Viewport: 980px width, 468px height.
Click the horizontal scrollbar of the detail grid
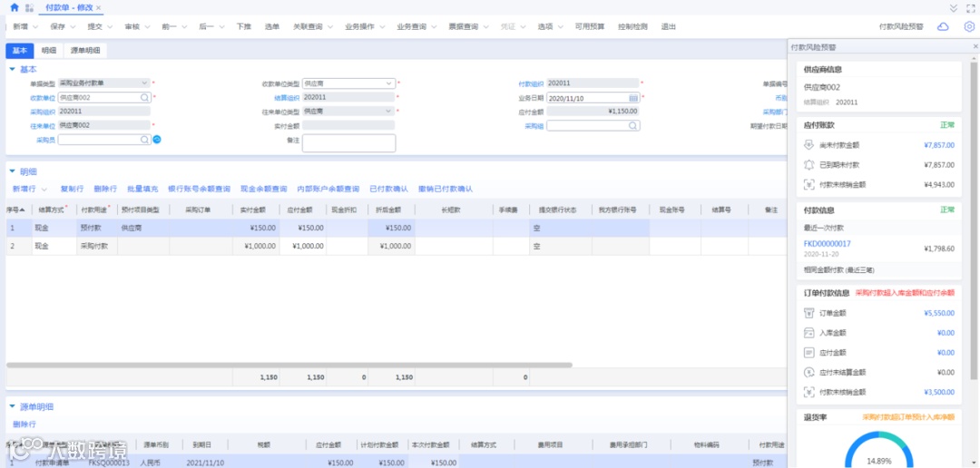tap(289, 365)
